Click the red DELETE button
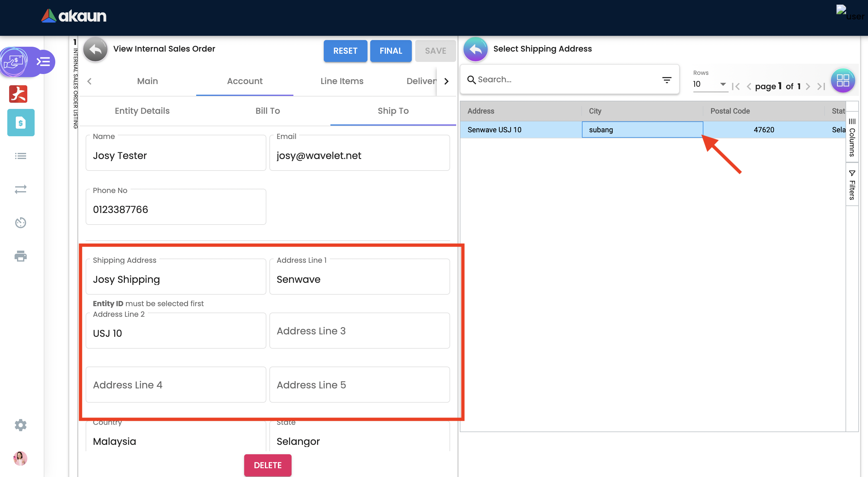 [x=268, y=465]
